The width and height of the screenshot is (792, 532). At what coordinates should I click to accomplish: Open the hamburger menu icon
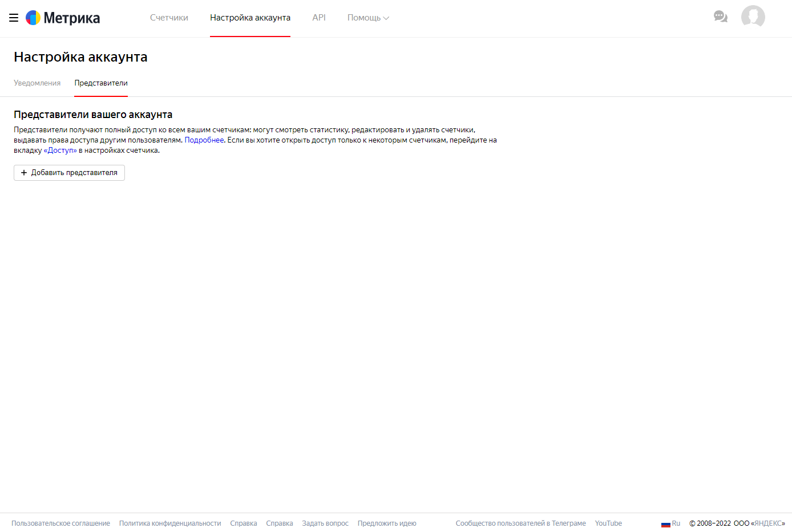(x=14, y=18)
